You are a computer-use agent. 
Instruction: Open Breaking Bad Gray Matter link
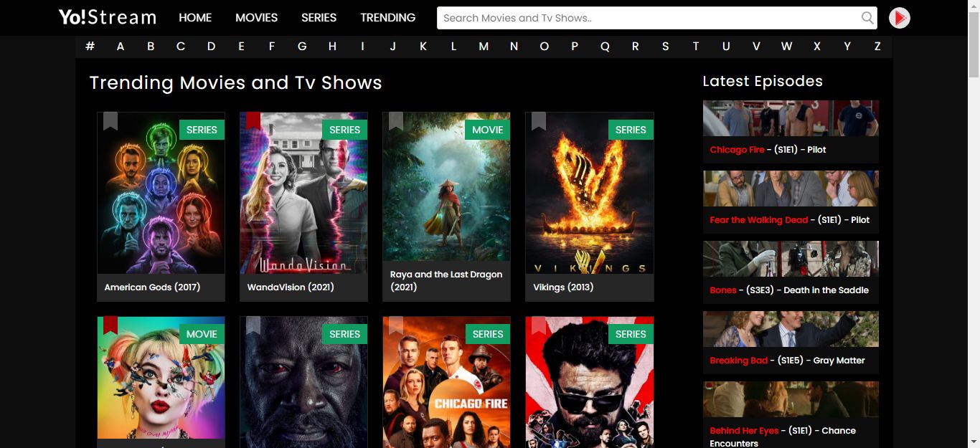(787, 361)
